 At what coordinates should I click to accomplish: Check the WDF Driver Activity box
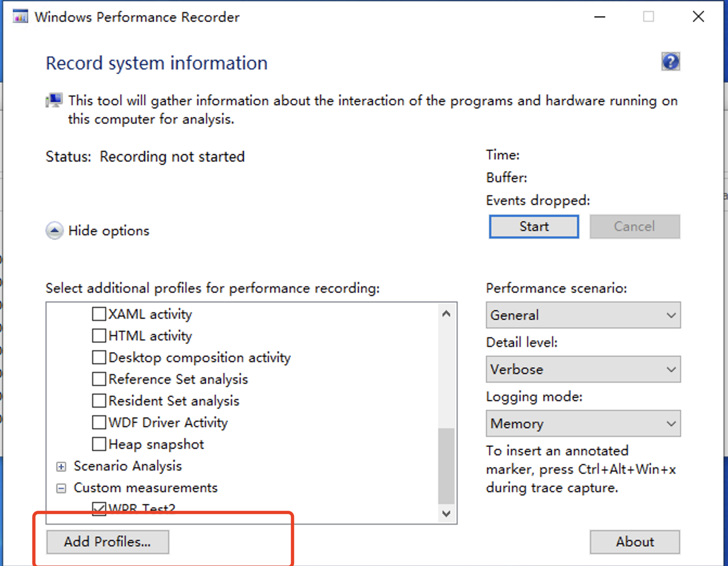coord(99,423)
